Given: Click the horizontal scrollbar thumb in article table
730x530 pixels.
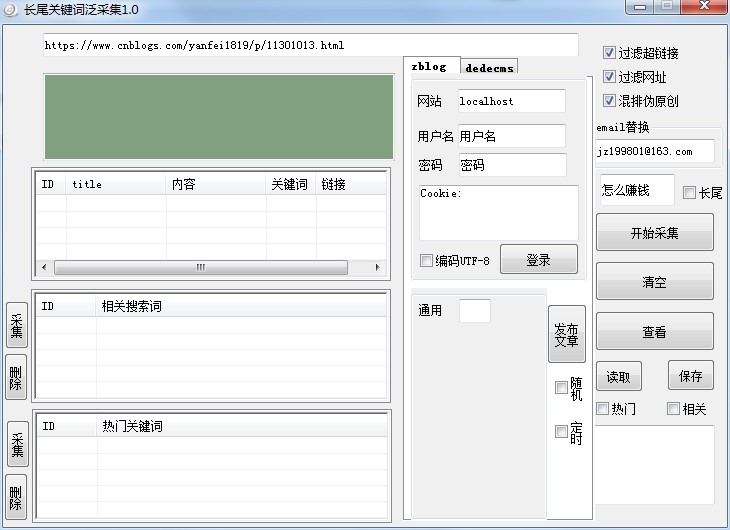Looking at the screenshot, I should point(201,267).
